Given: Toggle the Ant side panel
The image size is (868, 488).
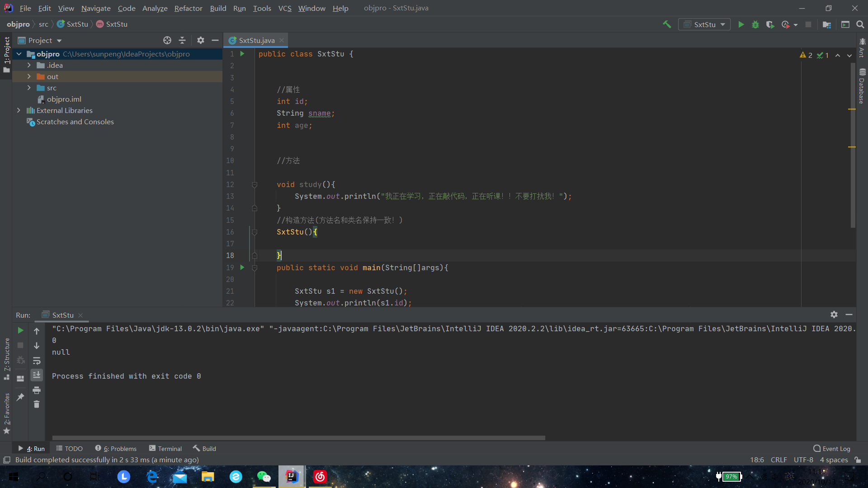Looking at the screenshot, I should pos(862,47).
